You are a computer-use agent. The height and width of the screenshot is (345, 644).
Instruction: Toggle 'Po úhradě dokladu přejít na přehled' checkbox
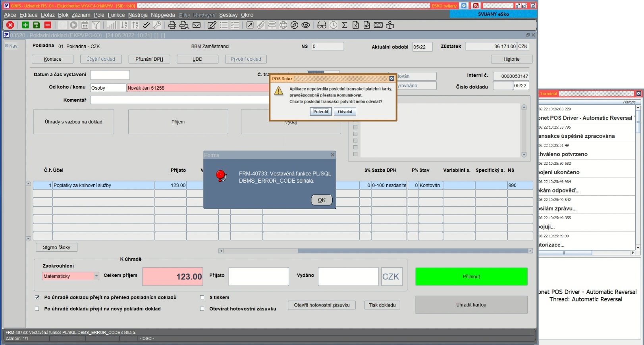(x=37, y=297)
